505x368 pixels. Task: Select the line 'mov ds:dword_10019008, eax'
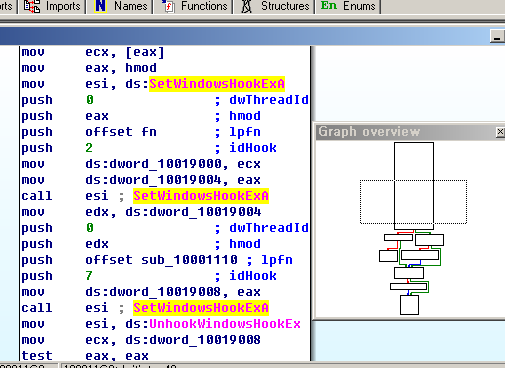[141, 292]
